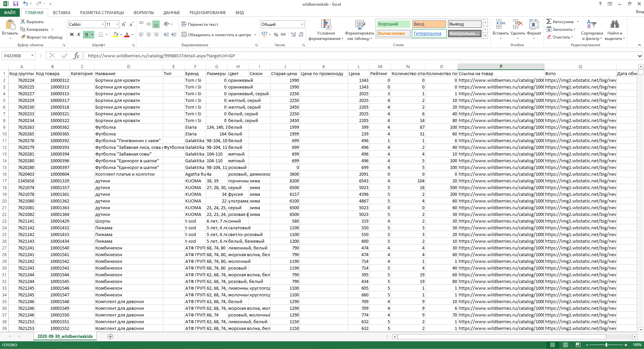Open the Calibri font name dropdown
This screenshot has height=349, width=644.
pyautogui.click(x=103, y=24)
